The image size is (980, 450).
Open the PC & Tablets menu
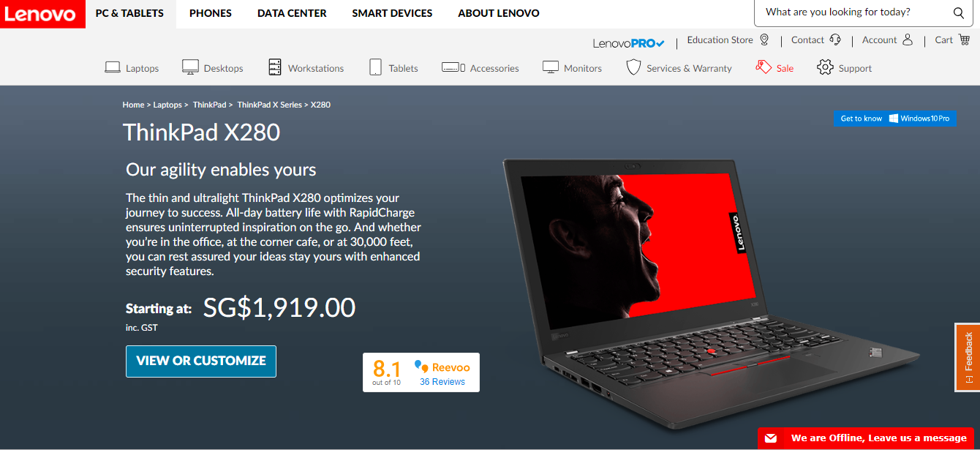[x=129, y=13]
